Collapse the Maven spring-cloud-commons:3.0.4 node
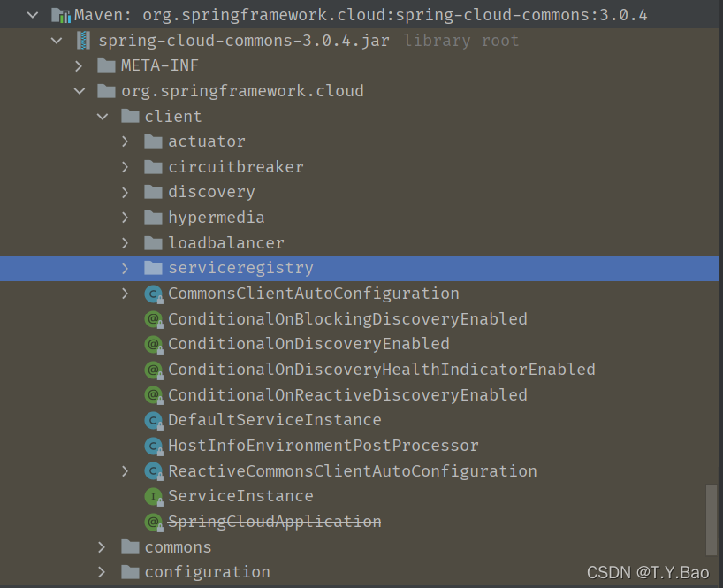The image size is (723, 588). click(x=33, y=15)
